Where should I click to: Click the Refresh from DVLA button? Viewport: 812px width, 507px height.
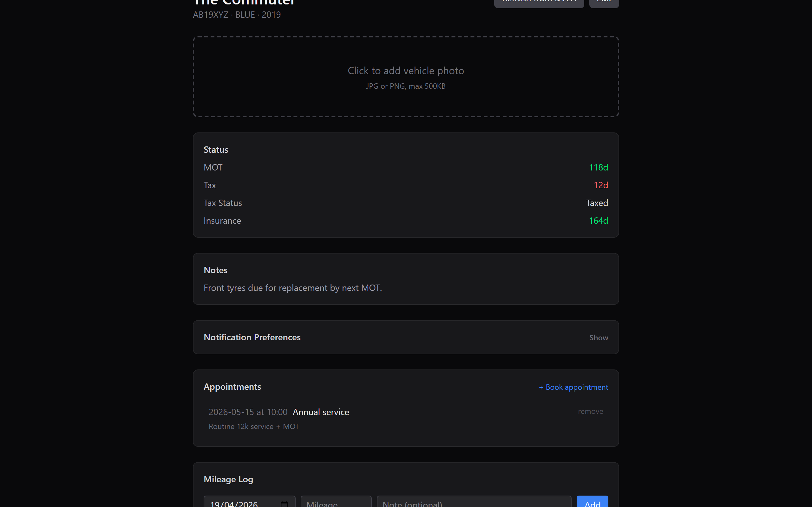coord(538,2)
